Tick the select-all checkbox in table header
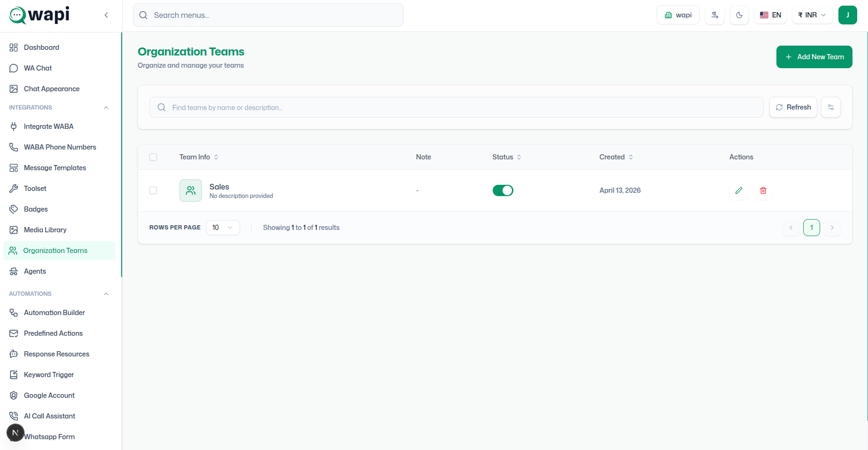This screenshot has height=450, width=868. pos(153,157)
